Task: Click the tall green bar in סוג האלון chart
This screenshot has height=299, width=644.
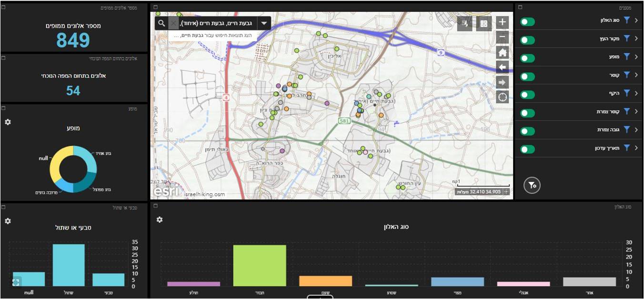Action: point(260,266)
